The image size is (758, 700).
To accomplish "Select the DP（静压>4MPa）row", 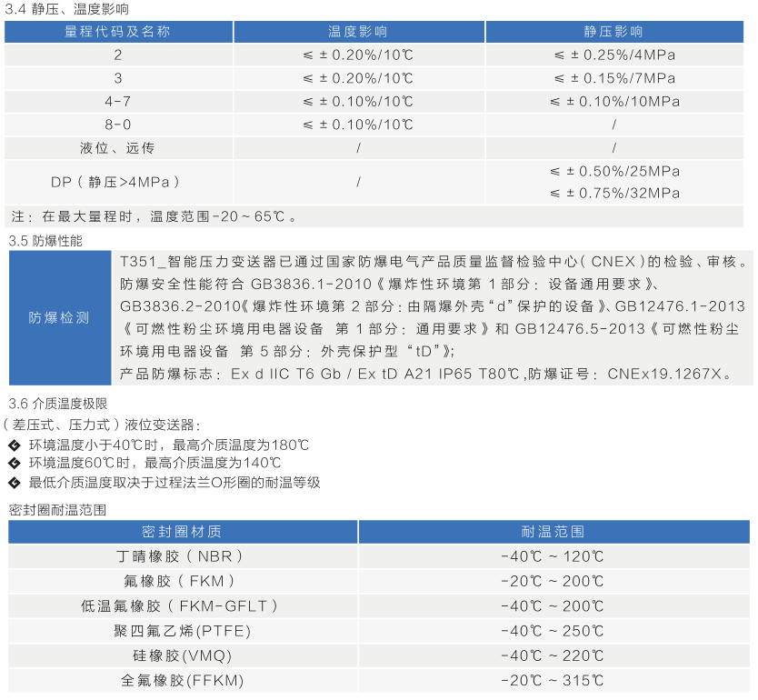I will pyautogui.click(x=118, y=181).
